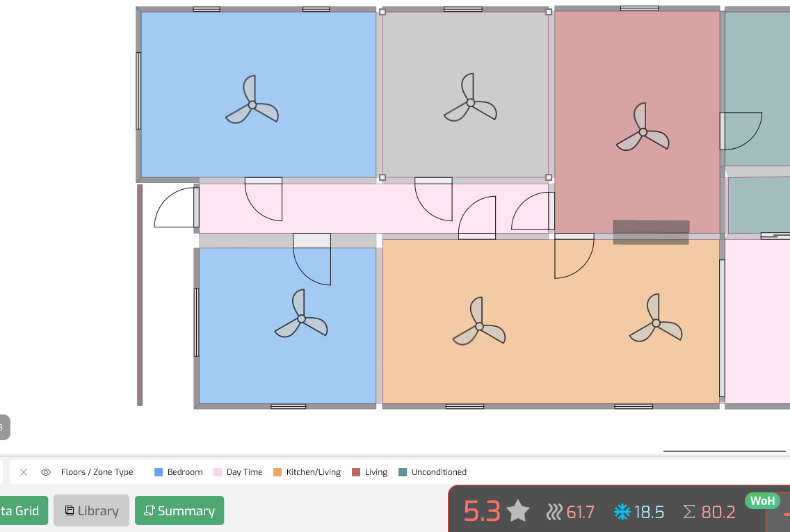This screenshot has width=790, height=532.
Task: Click the Kitchen/Living orange legend swatch
Action: point(277,472)
